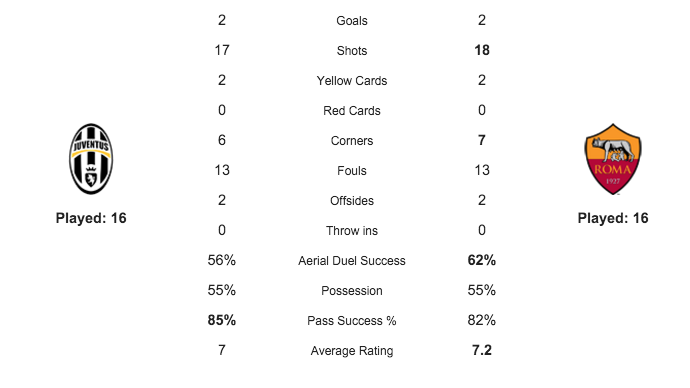Select the Pass Success % label

tap(352, 320)
